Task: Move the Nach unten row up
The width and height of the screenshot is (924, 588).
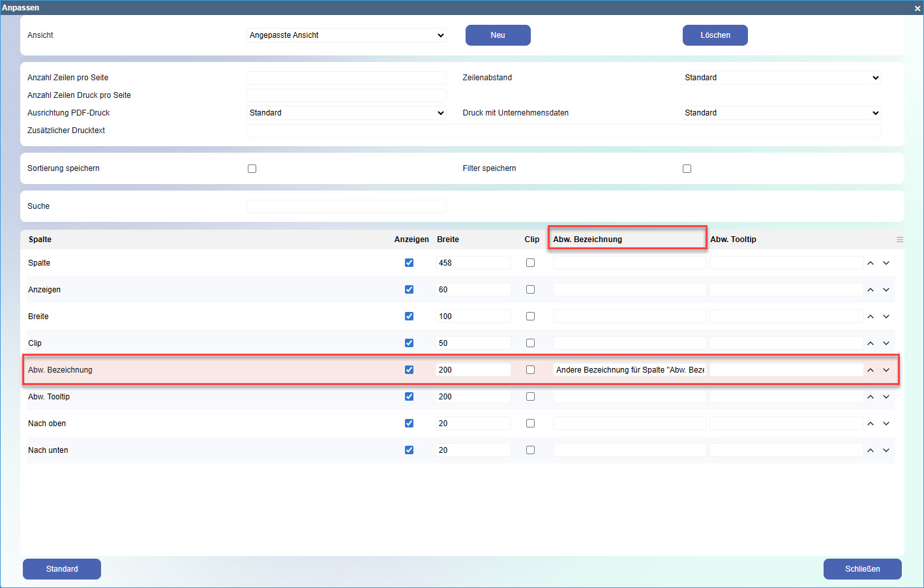Action: pyautogui.click(x=870, y=450)
